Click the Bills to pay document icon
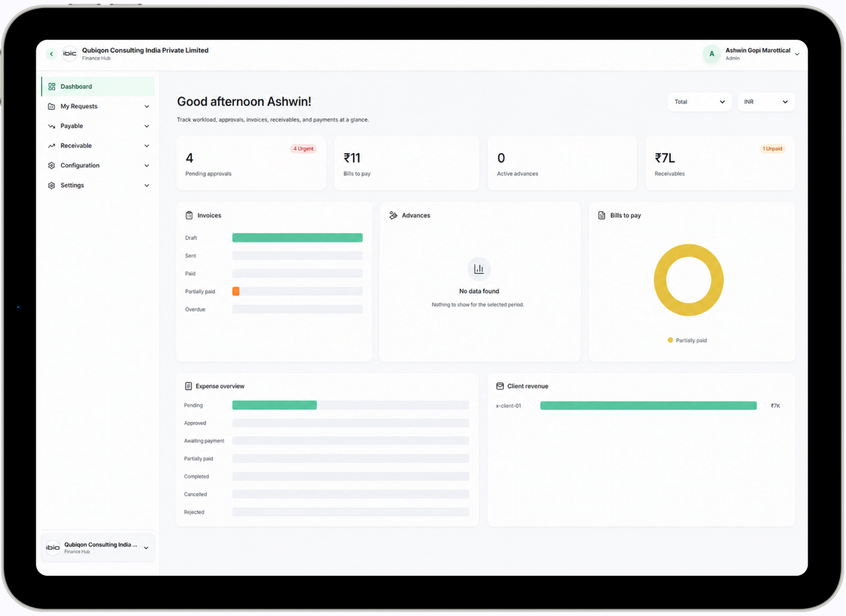 point(601,215)
